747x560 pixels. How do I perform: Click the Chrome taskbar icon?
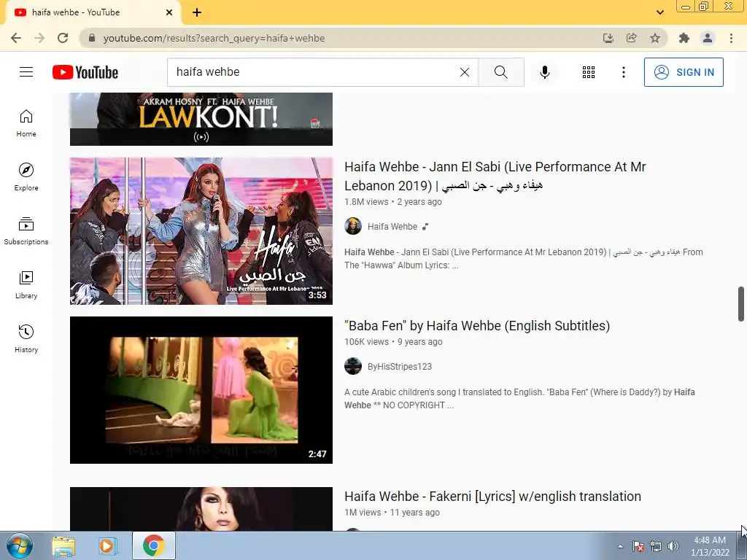[x=153, y=546]
